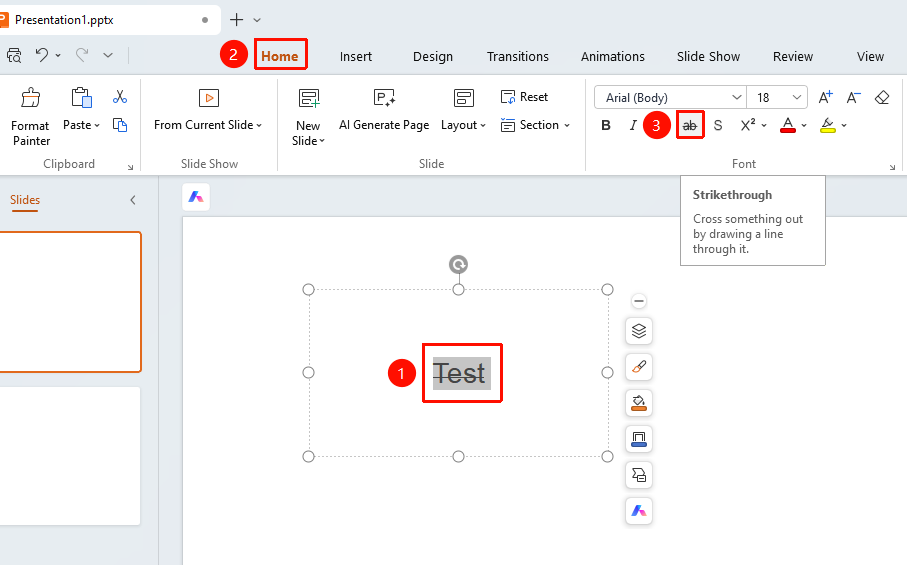Open a new document tab with plus
907x565 pixels.
click(x=236, y=20)
